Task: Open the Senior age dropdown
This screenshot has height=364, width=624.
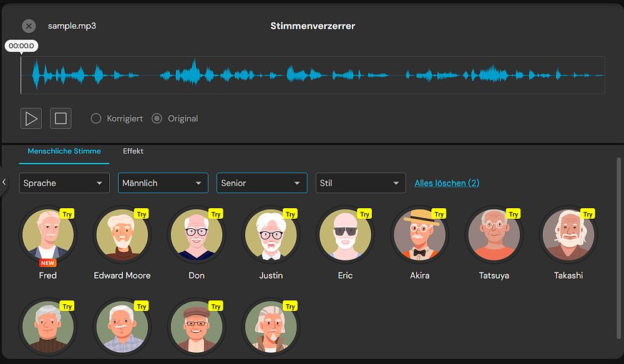Action: click(x=262, y=183)
